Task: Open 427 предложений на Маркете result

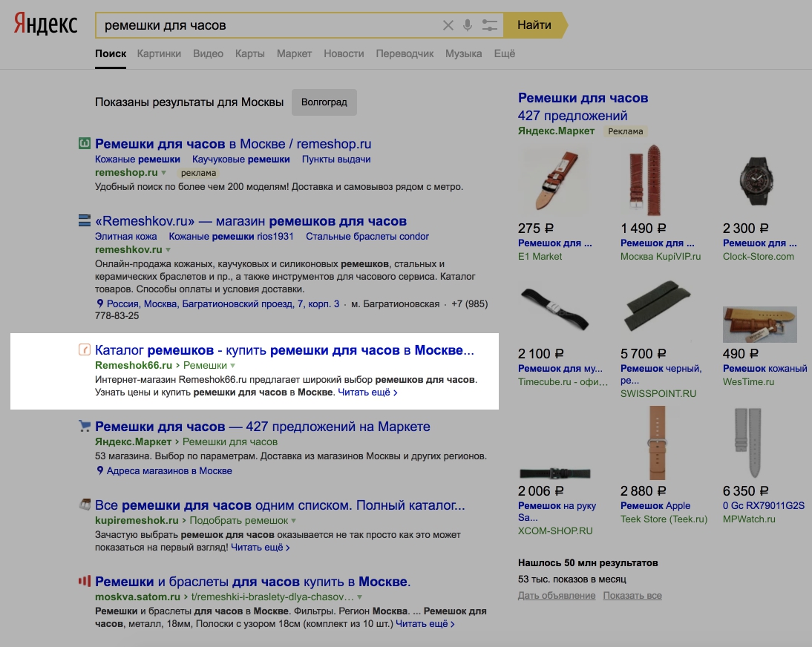Action: (263, 427)
